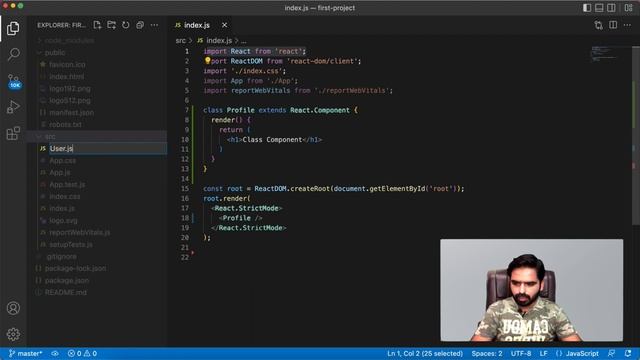Open the Manage settings gear
This screenshot has height=360, width=640.
[x=13, y=334]
